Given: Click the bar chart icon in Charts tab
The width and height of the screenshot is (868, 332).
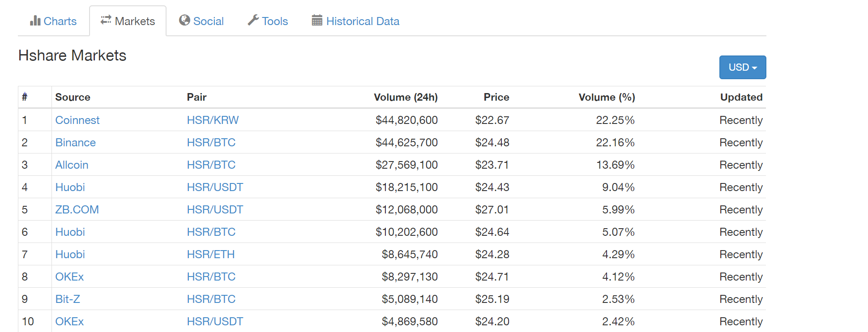Looking at the screenshot, I should point(35,21).
